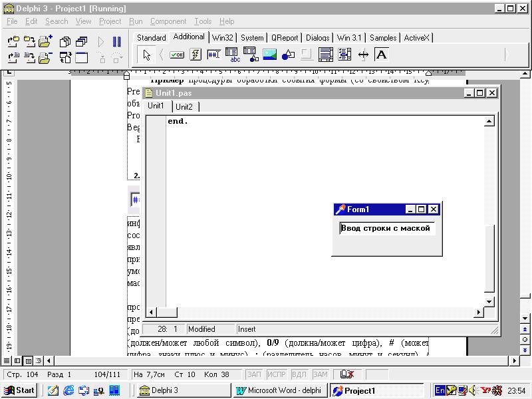Viewport: 532px width, 399px height.
Task: Click the code editor scroll right arrow
Action: [x=479, y=312]
